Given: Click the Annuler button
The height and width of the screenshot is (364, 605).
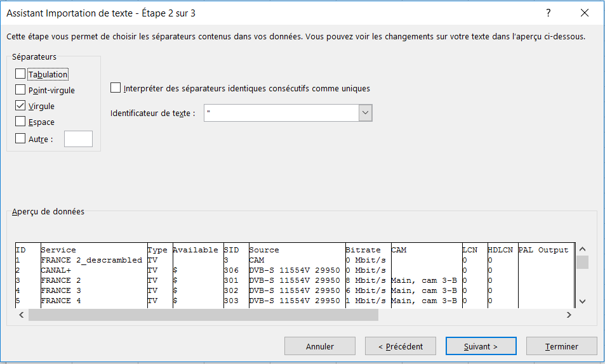Looking at the screenshot, I should click(320, 346).
